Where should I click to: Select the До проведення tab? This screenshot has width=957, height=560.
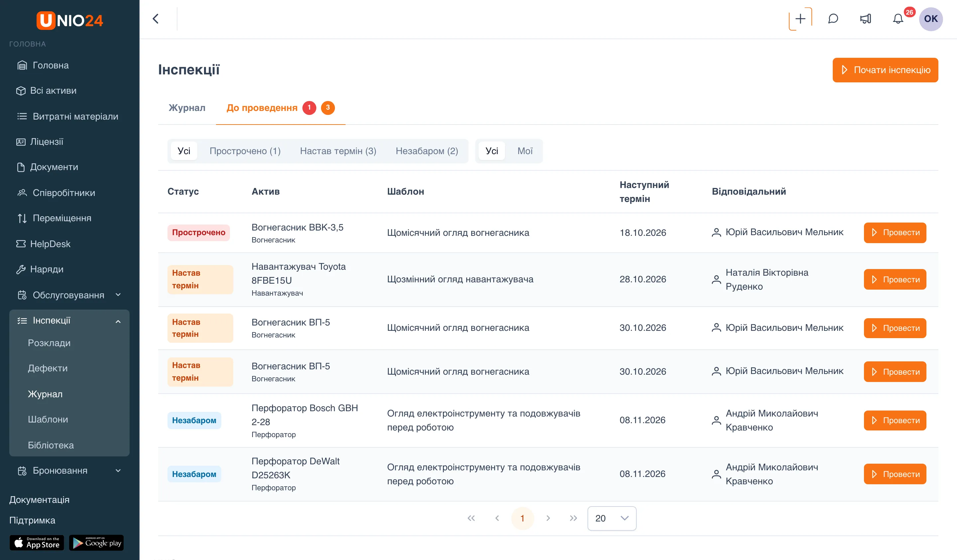[x=281, y=108]
